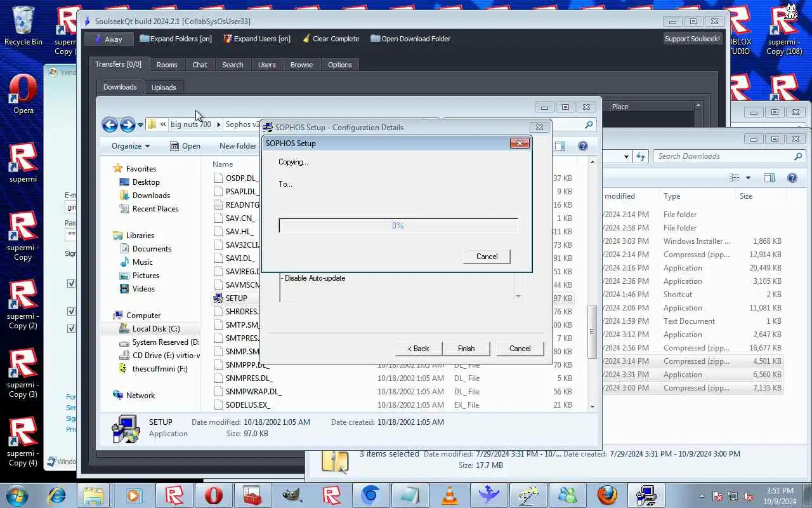
Task: Toggle Expand Users [on] in Soulseek
Action: click(x=257, y=39)
